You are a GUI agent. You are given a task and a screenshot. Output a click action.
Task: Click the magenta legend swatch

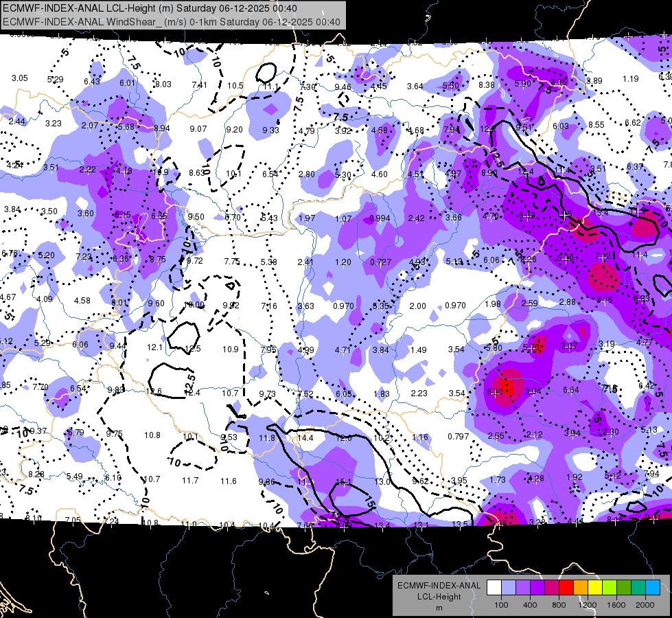552,588
